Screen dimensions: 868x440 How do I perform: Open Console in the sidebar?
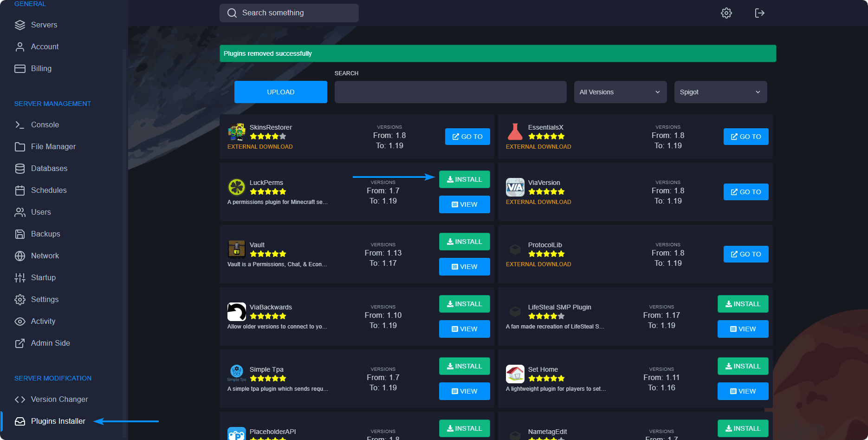(45, 125)
